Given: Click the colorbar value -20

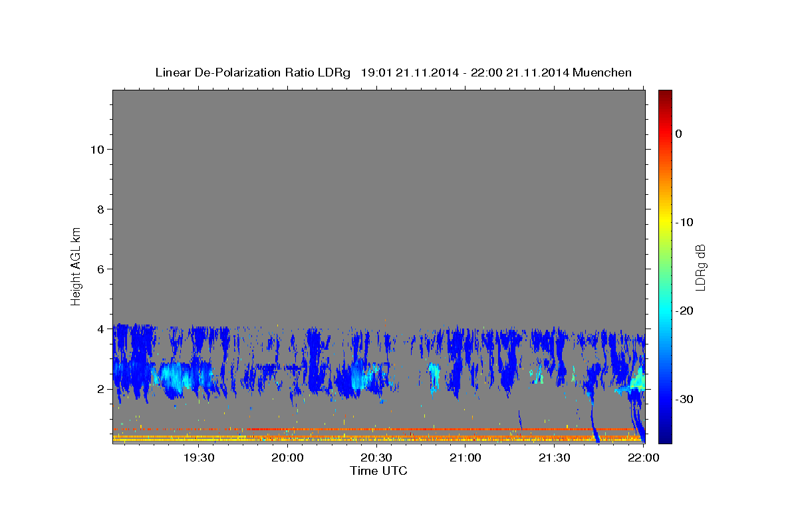Looking at the screenshot, I should [x=684, y=311].
